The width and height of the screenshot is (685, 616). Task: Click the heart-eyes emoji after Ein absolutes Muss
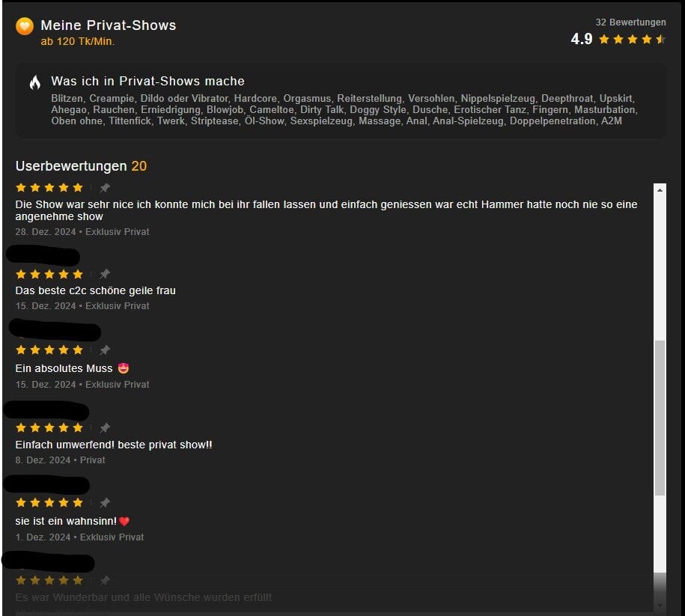click(124, 368)
